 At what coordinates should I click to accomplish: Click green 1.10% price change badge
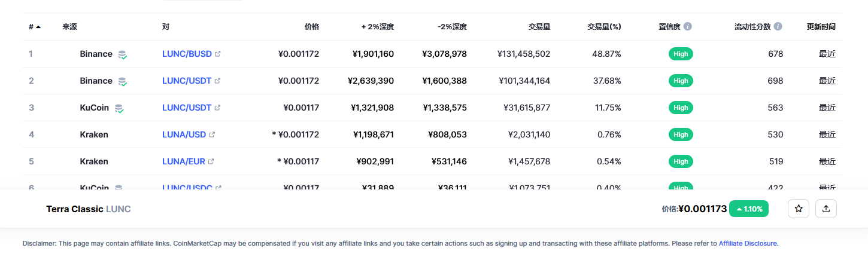(749, 209)
